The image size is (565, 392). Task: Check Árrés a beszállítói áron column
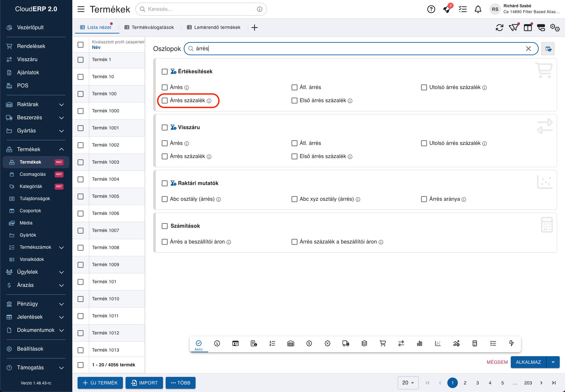pyautogui.click(x=165, y=242)
